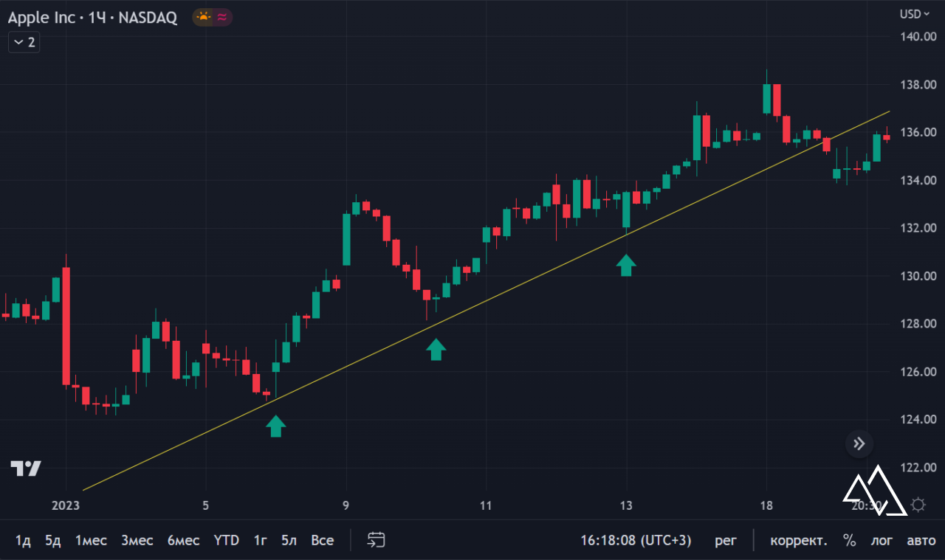The width and height of the screenshot is (945, 560).
Task: Click the sun market status icon
Action: (x=203, y=18)
